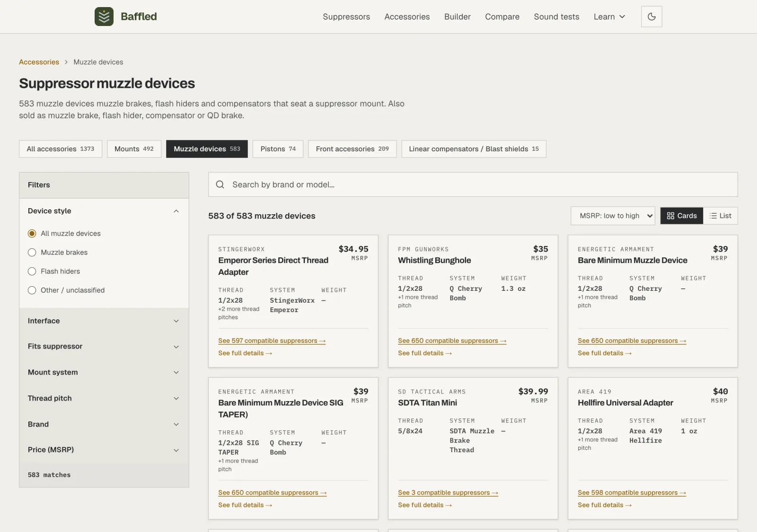This screenshot has width=757, height=532.
Task: Click the Emperor Series Direct Thread Adapter title
Action: coord(273,266)
